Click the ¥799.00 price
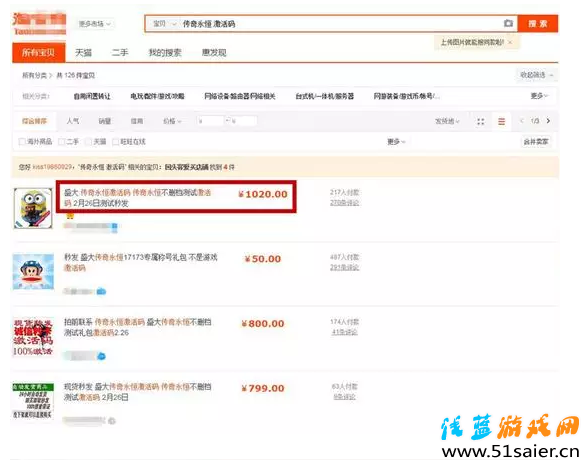 tap(263, 388)
